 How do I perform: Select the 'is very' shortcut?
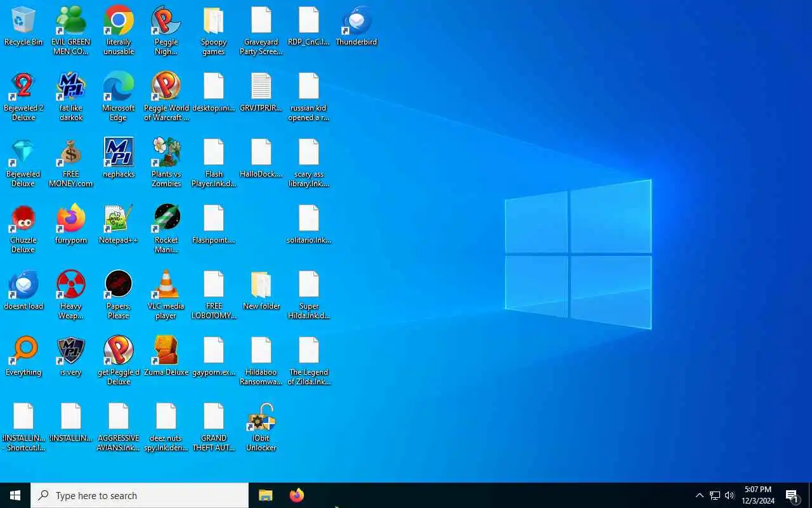71,357
